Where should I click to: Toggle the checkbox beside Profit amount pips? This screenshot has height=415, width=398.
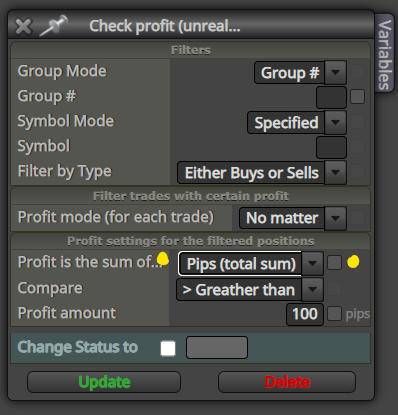click(334, 314)
